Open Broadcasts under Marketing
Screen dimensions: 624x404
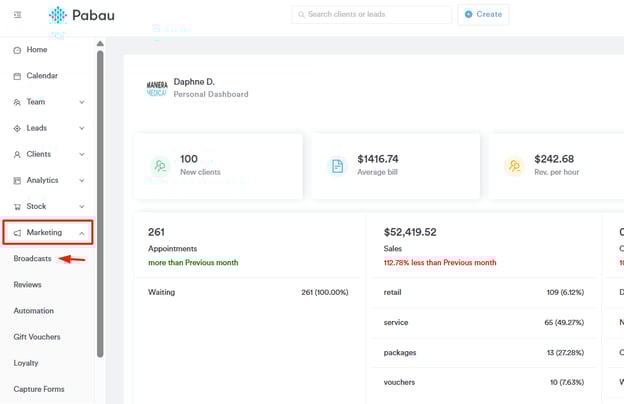tap(33, 259)
